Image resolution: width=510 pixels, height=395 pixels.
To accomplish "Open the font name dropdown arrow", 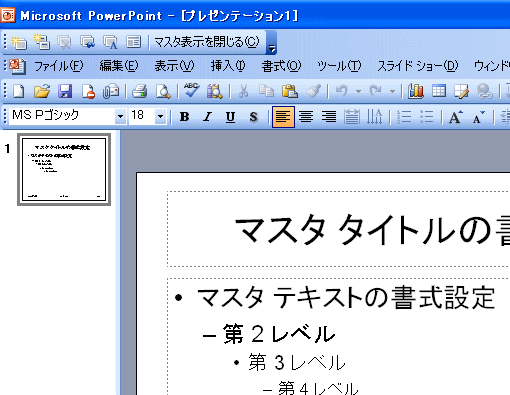I will pos(121,117).
